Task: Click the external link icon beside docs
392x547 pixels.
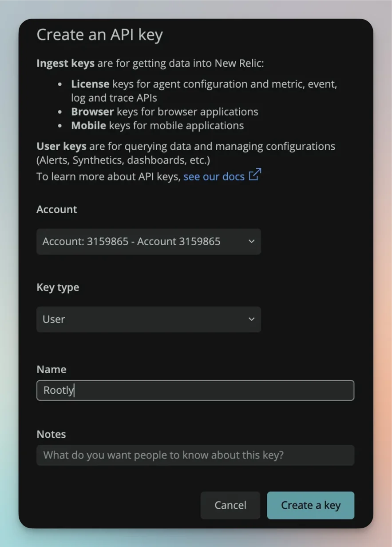Action: [255, 175]
